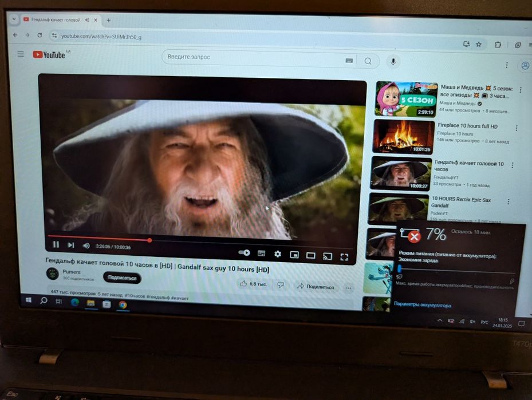Start voice search with microphone
Image resolution: width=532 pixels, height=400 pixels.
click(393, 62)
